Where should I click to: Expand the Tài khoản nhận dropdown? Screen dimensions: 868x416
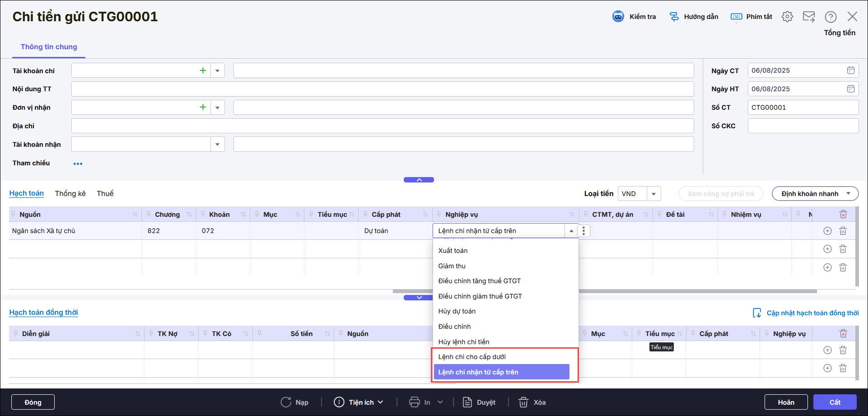tap(217, 145)
